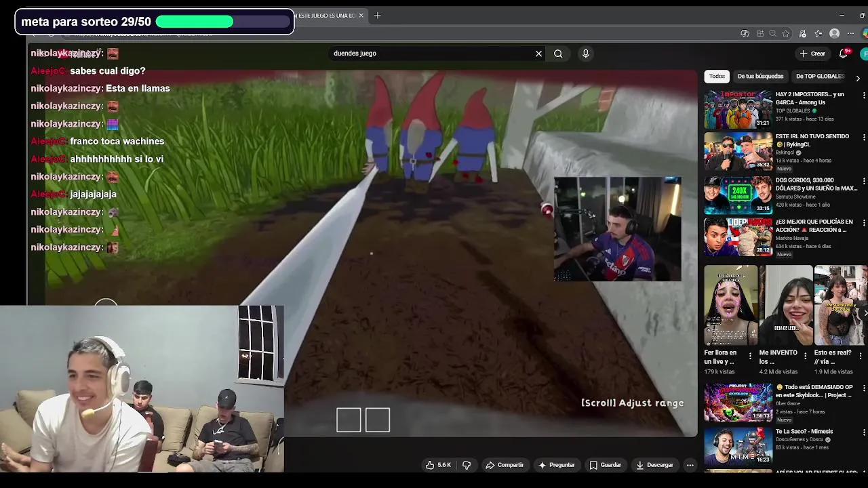Viewport: 868px width, 488px height.
Task: Clear the search box text
Action: pos(539,54)
